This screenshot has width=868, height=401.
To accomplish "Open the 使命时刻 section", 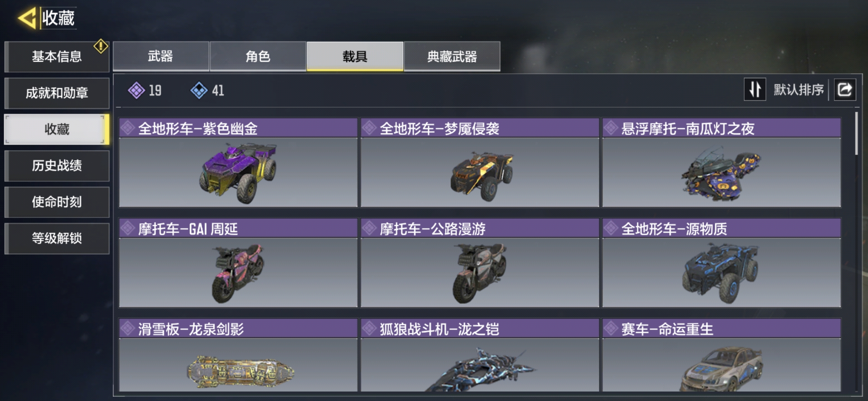I will coord(57,202).
